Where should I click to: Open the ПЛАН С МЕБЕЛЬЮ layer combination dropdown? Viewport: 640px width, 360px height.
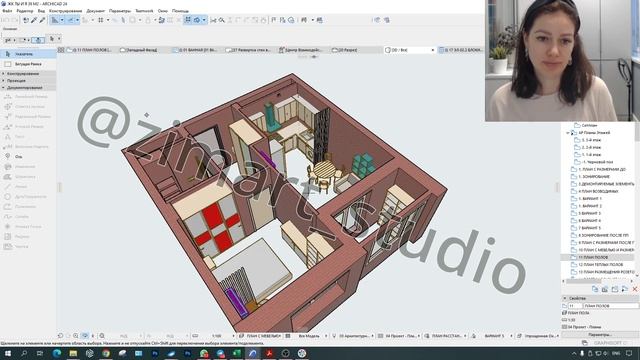(x=260, y=336)
